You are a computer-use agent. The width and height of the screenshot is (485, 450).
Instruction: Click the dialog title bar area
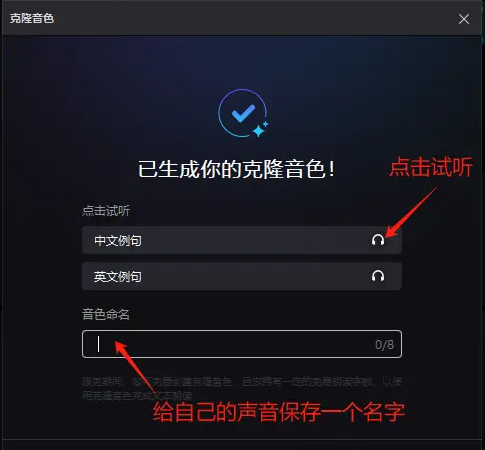(242, 19)
